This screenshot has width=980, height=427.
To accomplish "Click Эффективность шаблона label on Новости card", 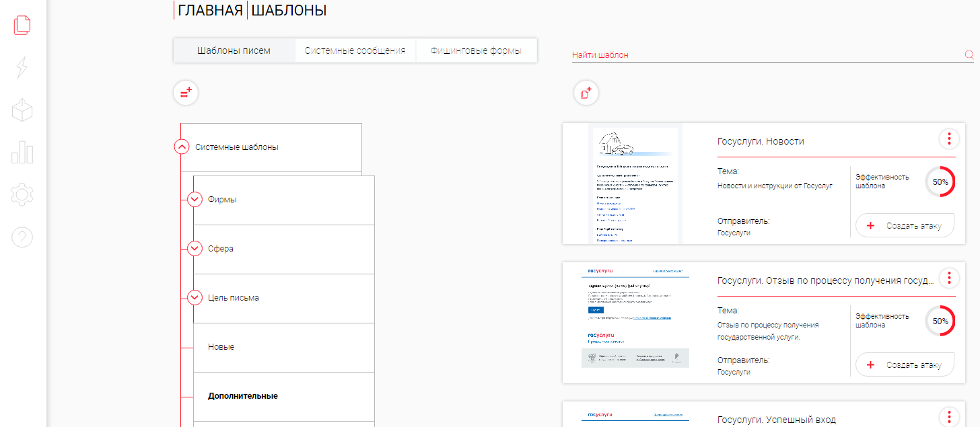I will click(x=882, y=182).
